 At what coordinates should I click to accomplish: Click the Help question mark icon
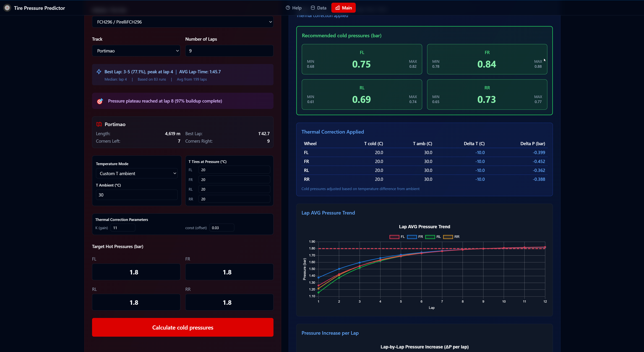[288, 8]
